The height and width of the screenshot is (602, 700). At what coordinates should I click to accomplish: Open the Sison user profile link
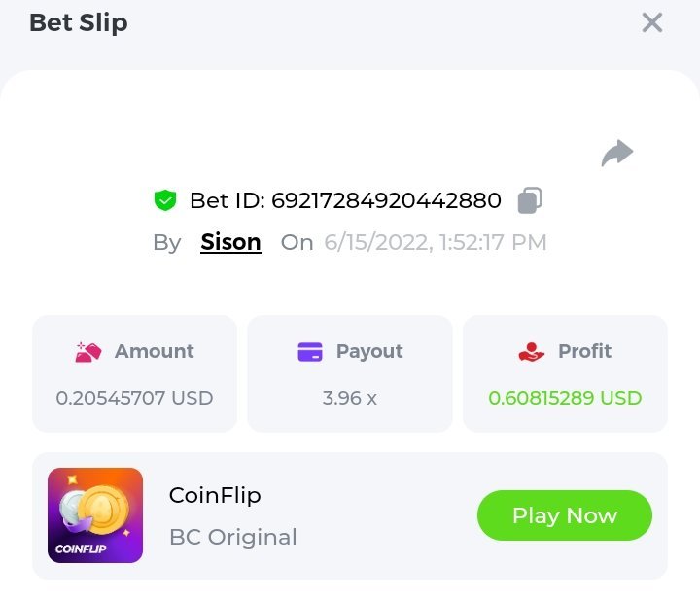[230, 242]
